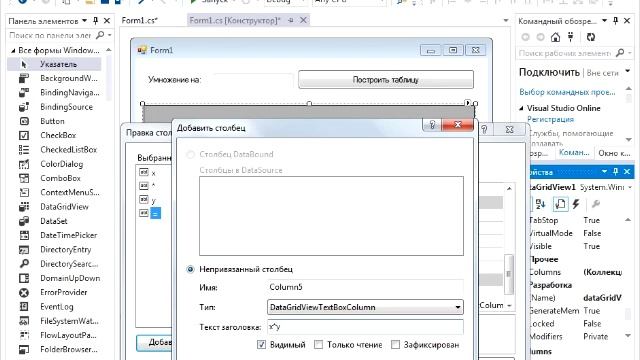
Task: Enable the Зафиксирован checkbox
Action: click(x=395, y=345)
